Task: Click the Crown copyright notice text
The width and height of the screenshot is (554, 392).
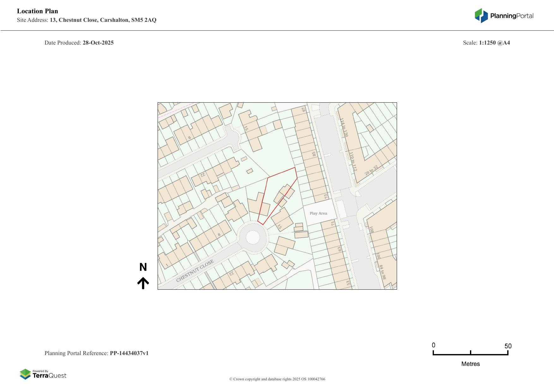Action: point(277,379)
